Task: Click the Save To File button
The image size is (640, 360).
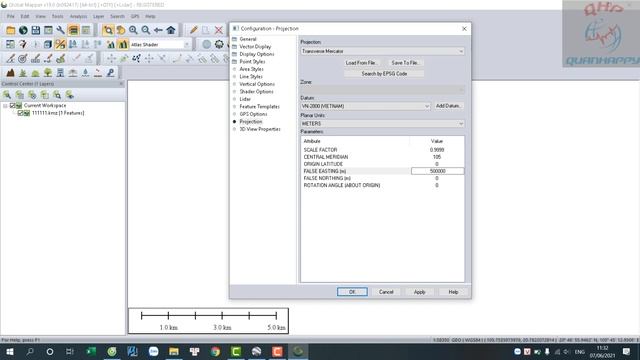Action: point(405,63)
